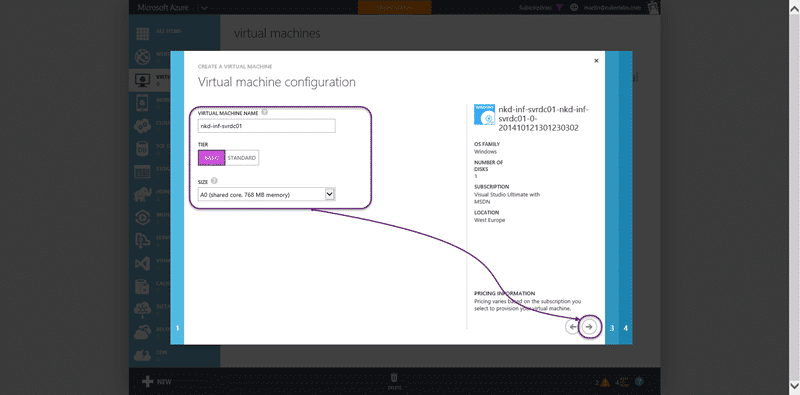Click the VM disk image icon
Image resolution: width=800 pixels, height=395 pixels.
484,115
